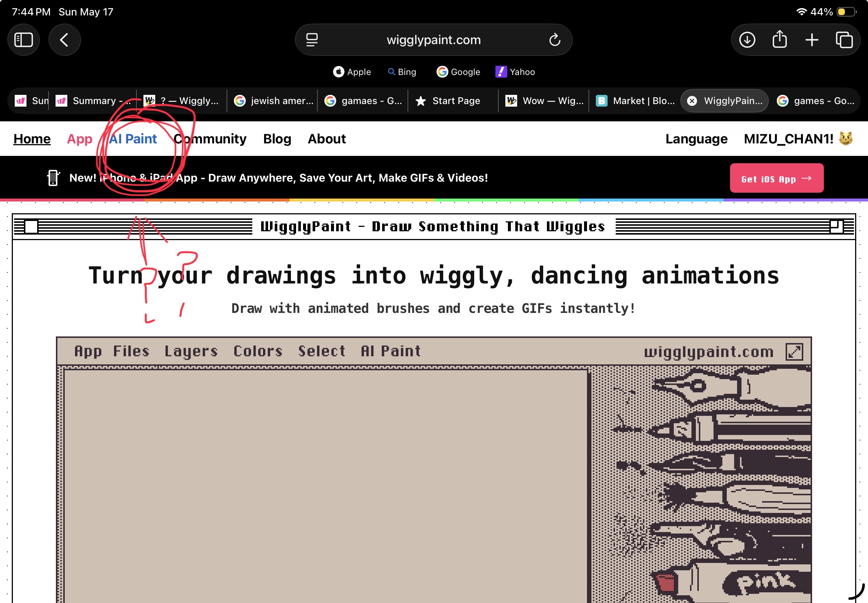
Task: Go to the Home page link
Action: pyautogui.click(x=32, y=139)
